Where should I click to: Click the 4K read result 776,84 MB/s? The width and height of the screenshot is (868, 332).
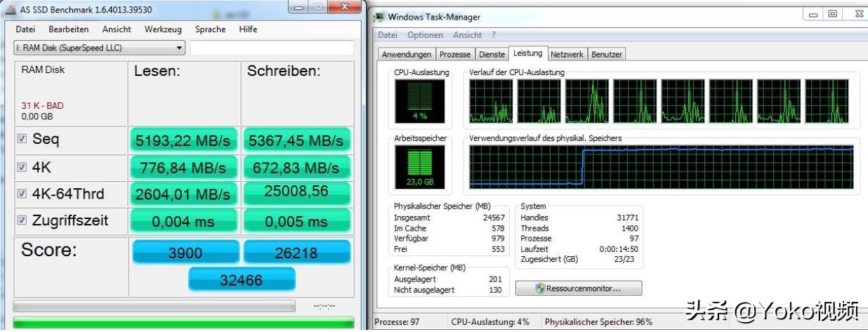tap(183, 168)
